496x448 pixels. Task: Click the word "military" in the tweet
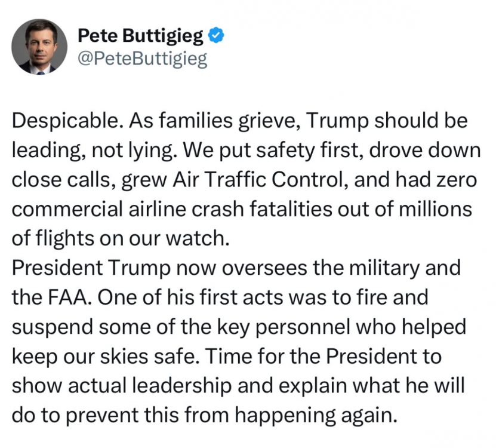pyautogui.click(x=387, y=267)
